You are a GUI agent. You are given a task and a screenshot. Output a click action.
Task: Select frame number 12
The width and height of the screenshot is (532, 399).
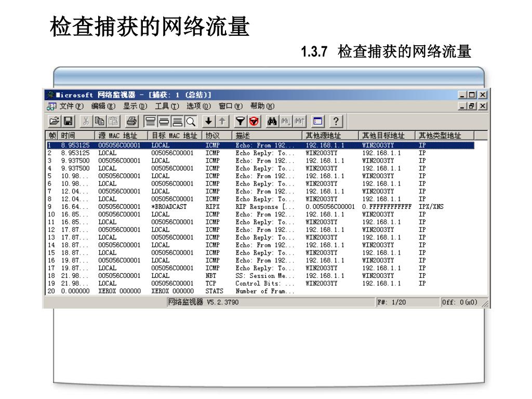coord(51,230)
